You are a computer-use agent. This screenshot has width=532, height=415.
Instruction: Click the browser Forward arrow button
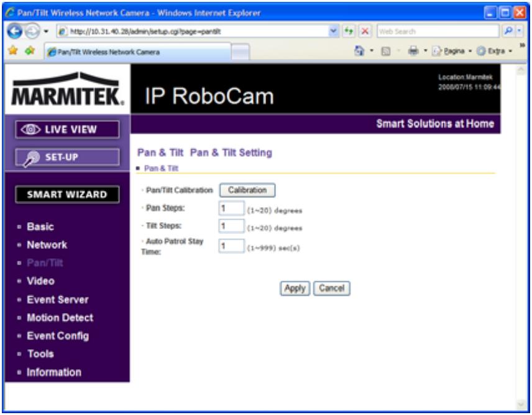33,31
